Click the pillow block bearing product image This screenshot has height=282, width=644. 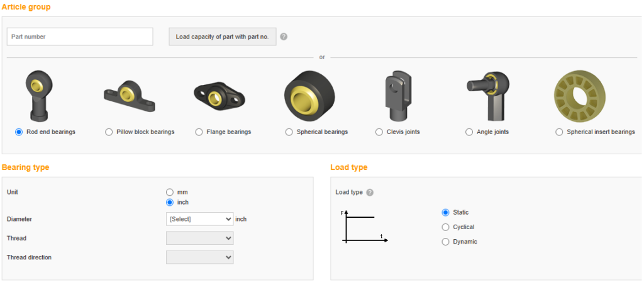tap(130, 96)
